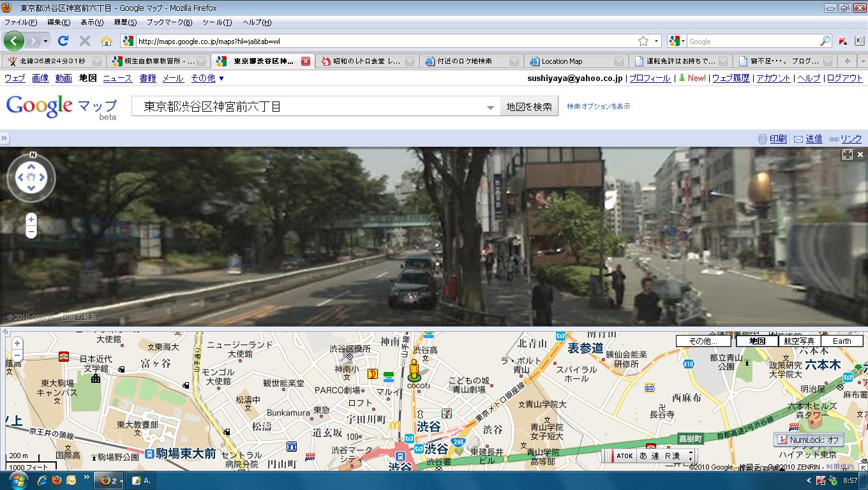
Task: Bookmark this page with star icon
Action: point(643,41)
